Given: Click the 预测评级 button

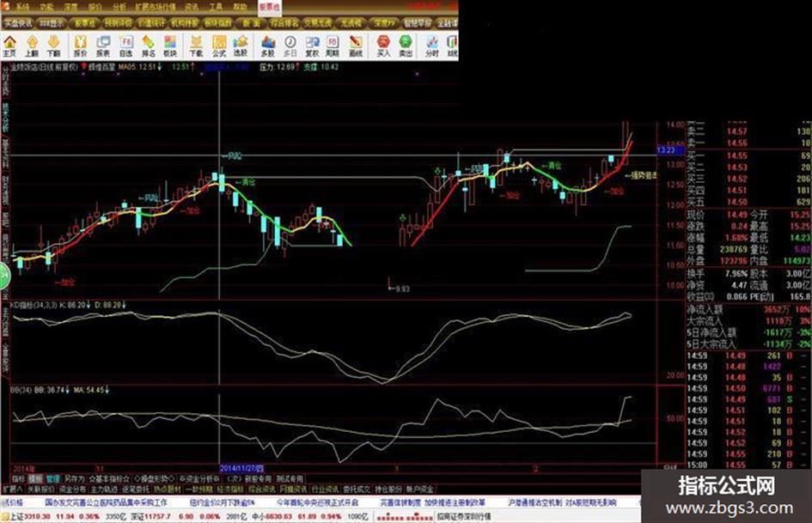Looking at the screenshot, I should tap(118, 23).
